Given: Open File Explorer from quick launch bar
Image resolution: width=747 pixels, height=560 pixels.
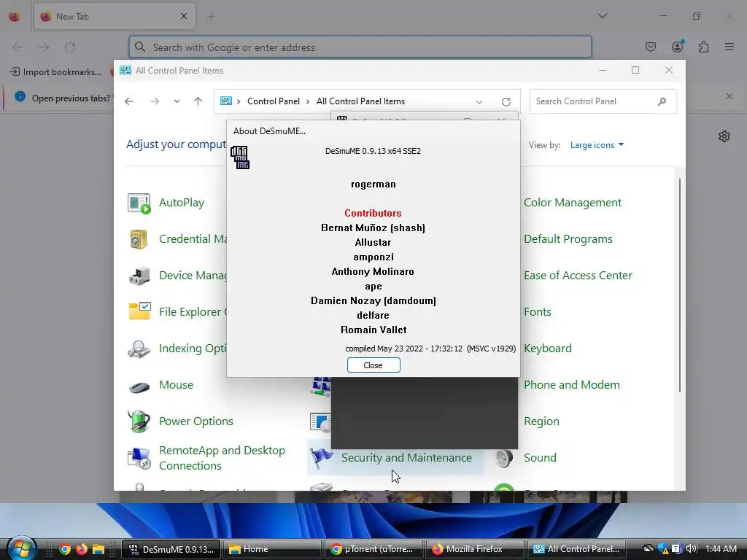Looking at the screenshot, I should pos(98,549).
